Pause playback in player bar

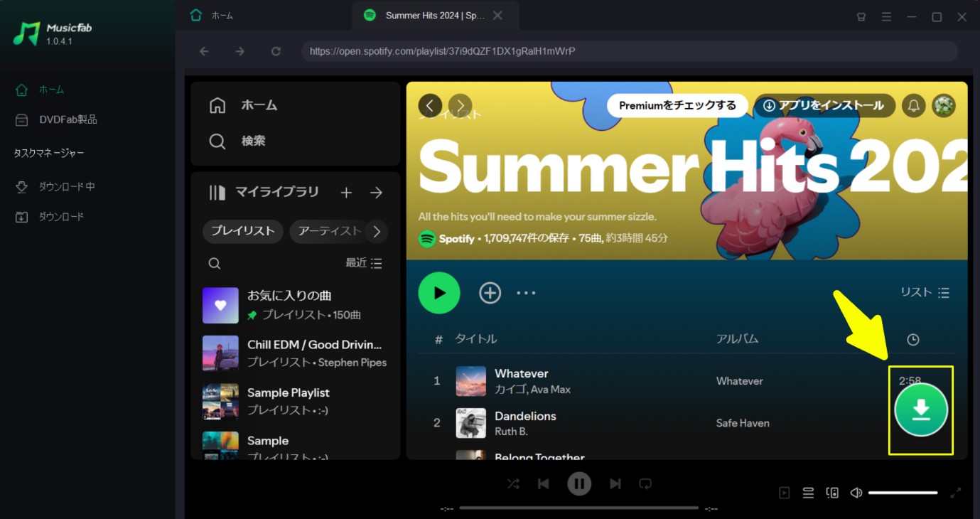point(579,484)
